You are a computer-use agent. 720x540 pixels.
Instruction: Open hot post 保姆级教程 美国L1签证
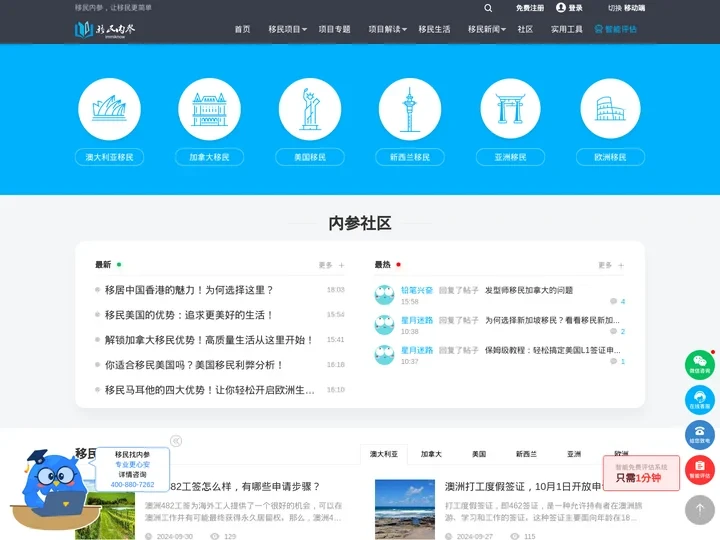pyautogui.click(x=552, y=350)
